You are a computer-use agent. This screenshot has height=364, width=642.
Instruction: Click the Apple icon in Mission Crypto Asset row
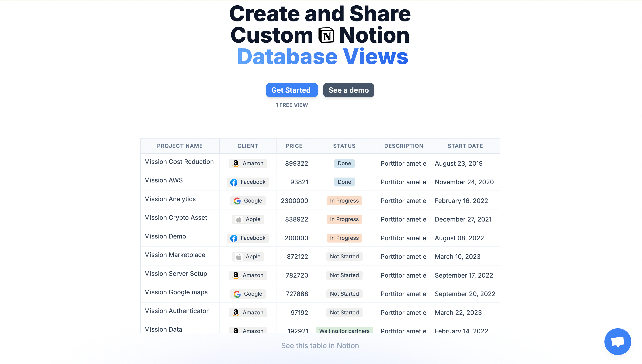tap(239, 220)
